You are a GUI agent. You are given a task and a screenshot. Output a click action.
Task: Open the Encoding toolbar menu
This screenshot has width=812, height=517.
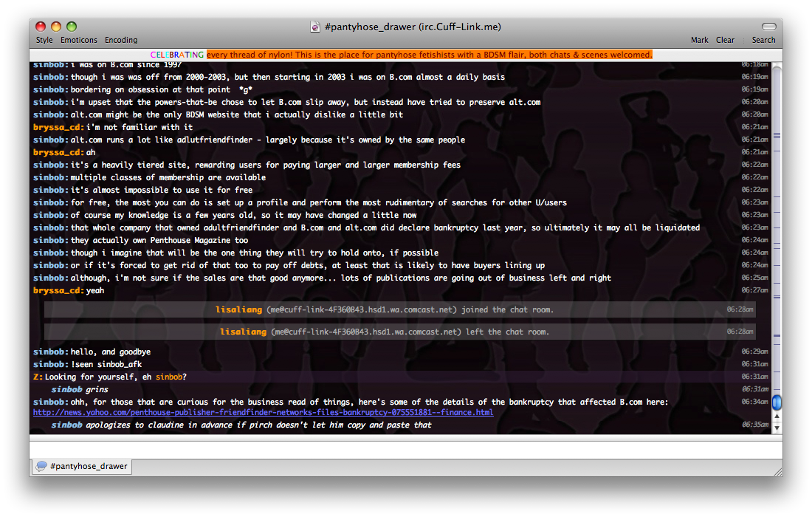coord(121,40)
